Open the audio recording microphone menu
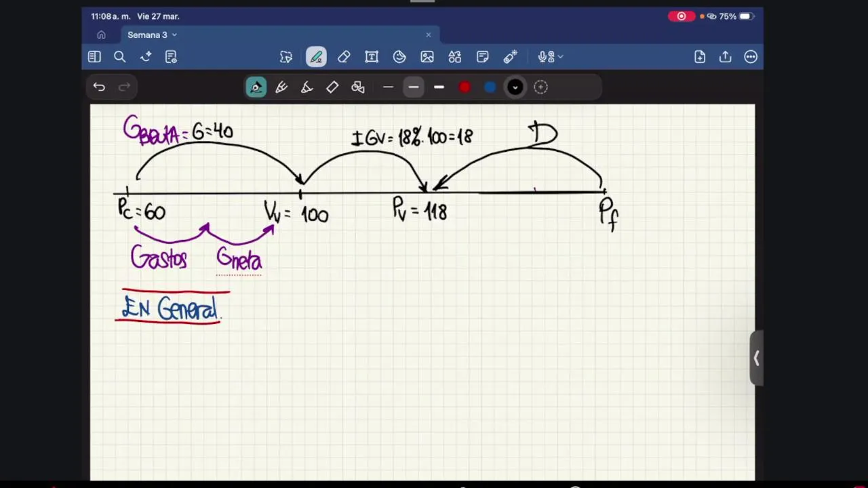This screenshot has height=488, width=868. pyautogui.click(x=550, y=57)
